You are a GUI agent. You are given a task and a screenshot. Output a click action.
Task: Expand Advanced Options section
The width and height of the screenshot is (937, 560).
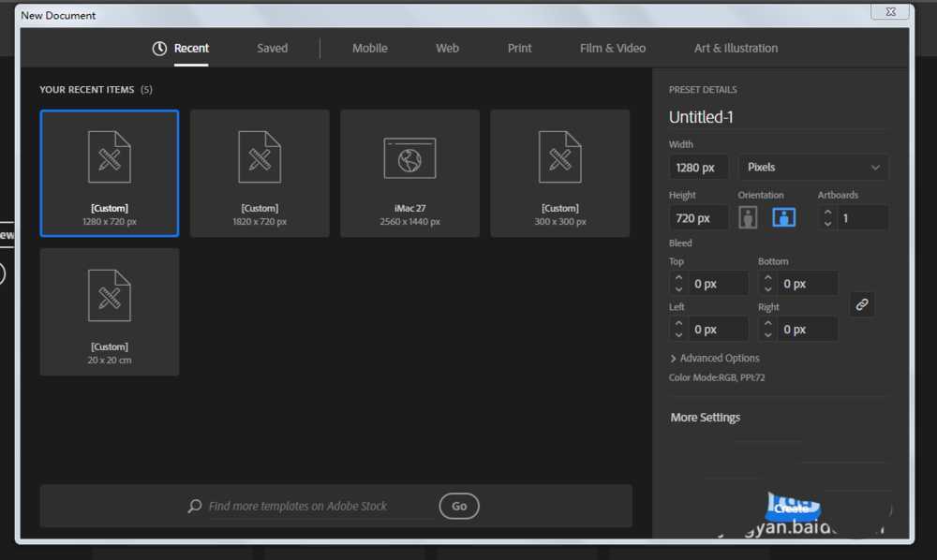point(714,359)
